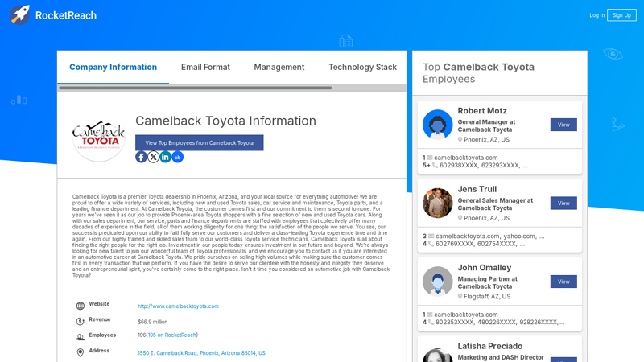Click the globe icon beside Website
This screenshot has height=362, width=644.
tap(80, 306)
